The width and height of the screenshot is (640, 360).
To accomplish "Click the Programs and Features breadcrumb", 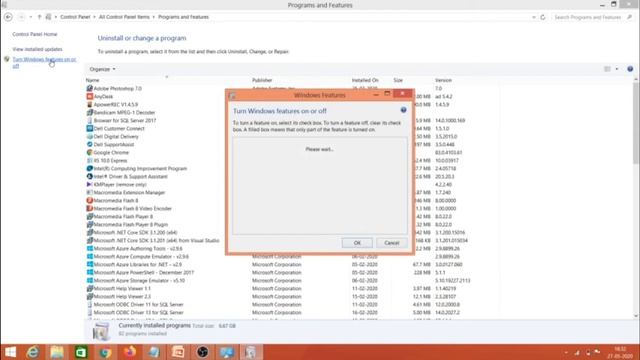I will (x=183, y=17).
